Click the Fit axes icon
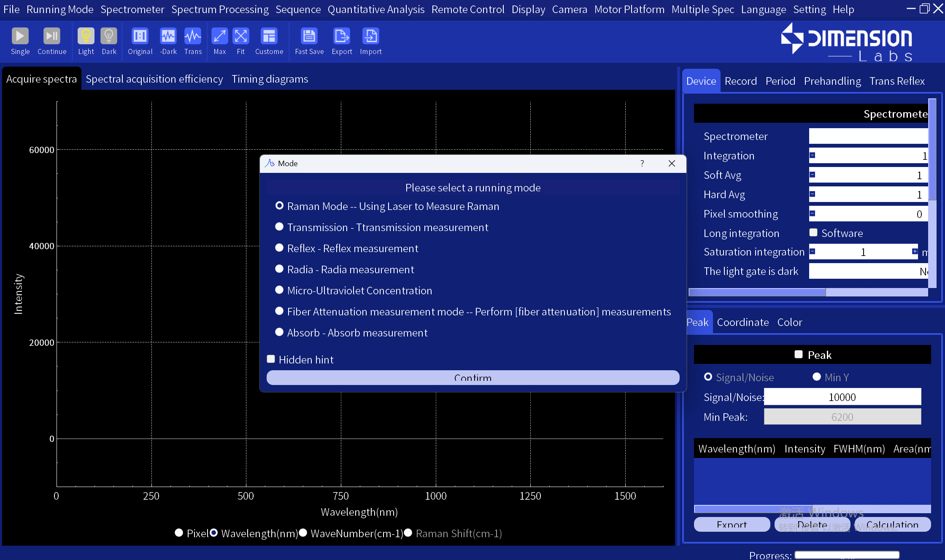This screenshot has width=945, height=560. pos(240,37)
